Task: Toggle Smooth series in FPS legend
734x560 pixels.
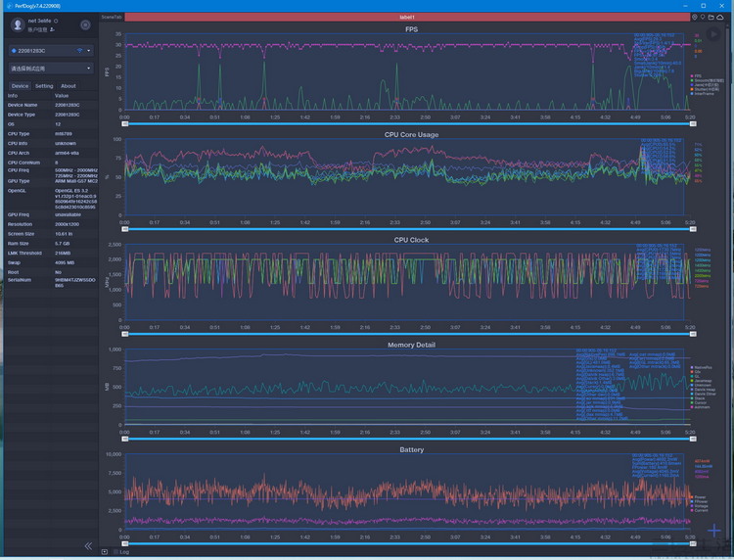Action: (x=707, y=80)
